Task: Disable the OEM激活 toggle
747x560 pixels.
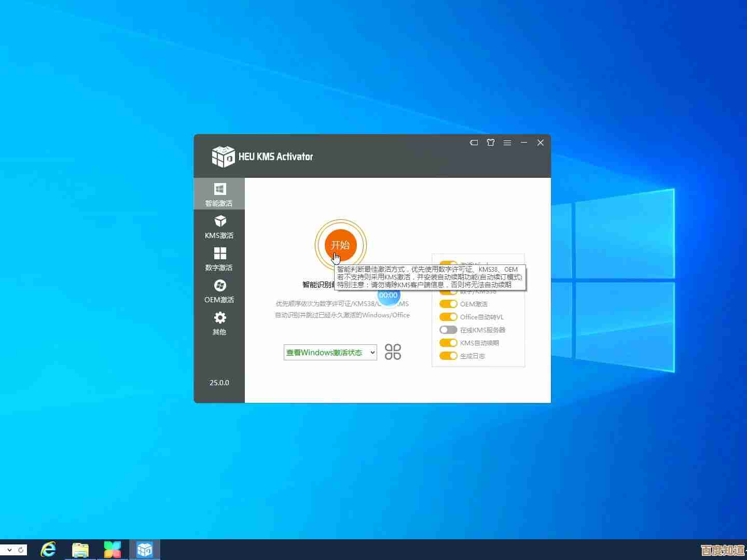Action: (x=448, y=304)
